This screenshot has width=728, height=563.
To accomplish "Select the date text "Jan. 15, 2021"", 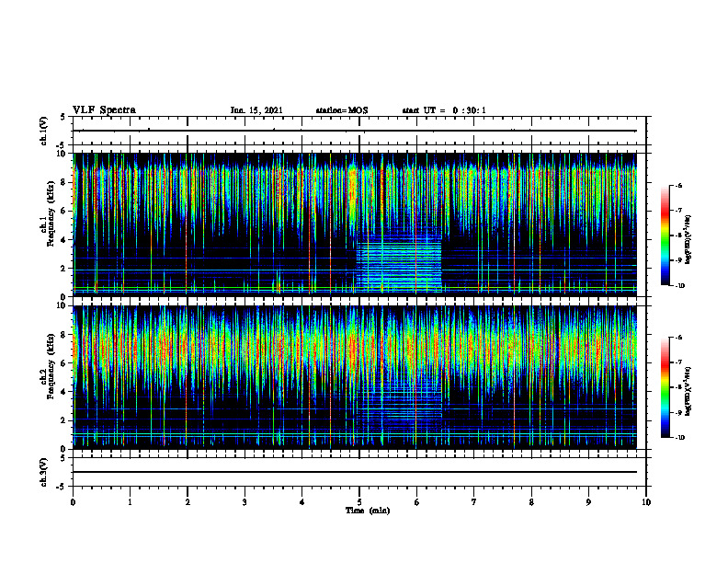I will (x=256, y=110).
